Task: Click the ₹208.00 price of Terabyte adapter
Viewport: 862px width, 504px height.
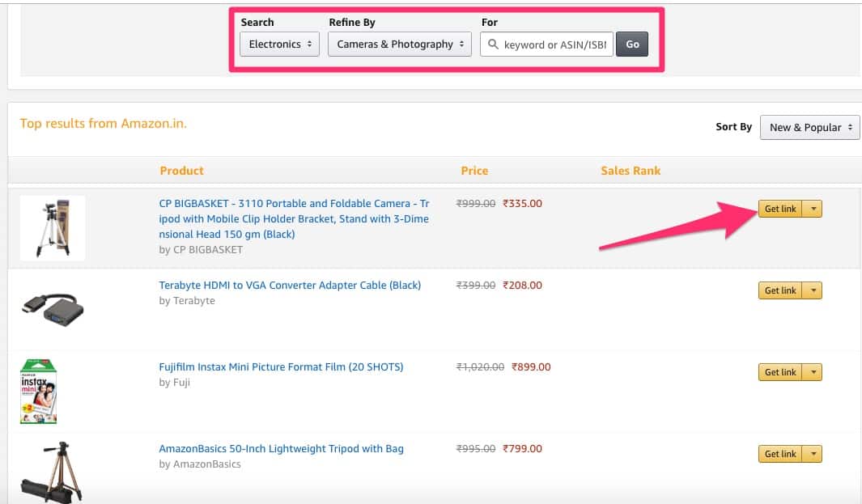Action: tap(522, 286)
